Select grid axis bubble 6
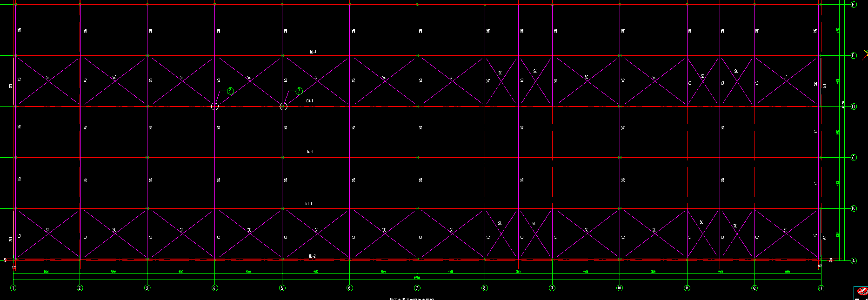The image size is (868, 300). [x=349, y=288]
